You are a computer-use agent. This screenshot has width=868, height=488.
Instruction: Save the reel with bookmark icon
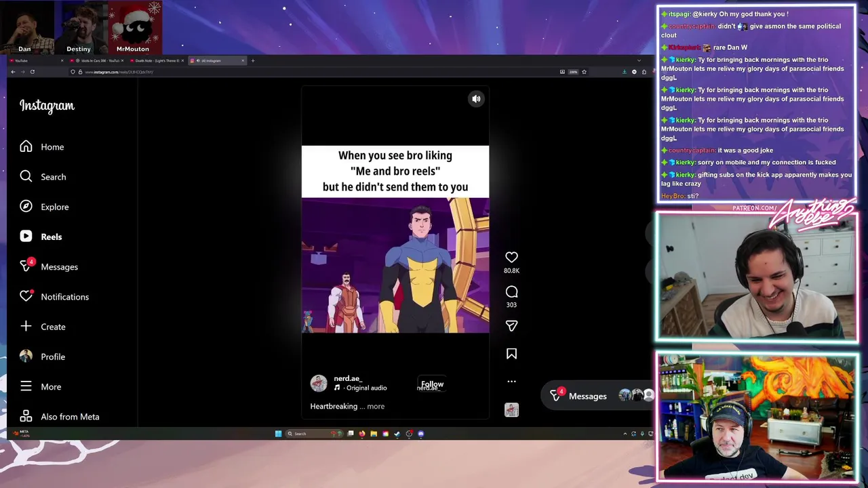[511, 354]
